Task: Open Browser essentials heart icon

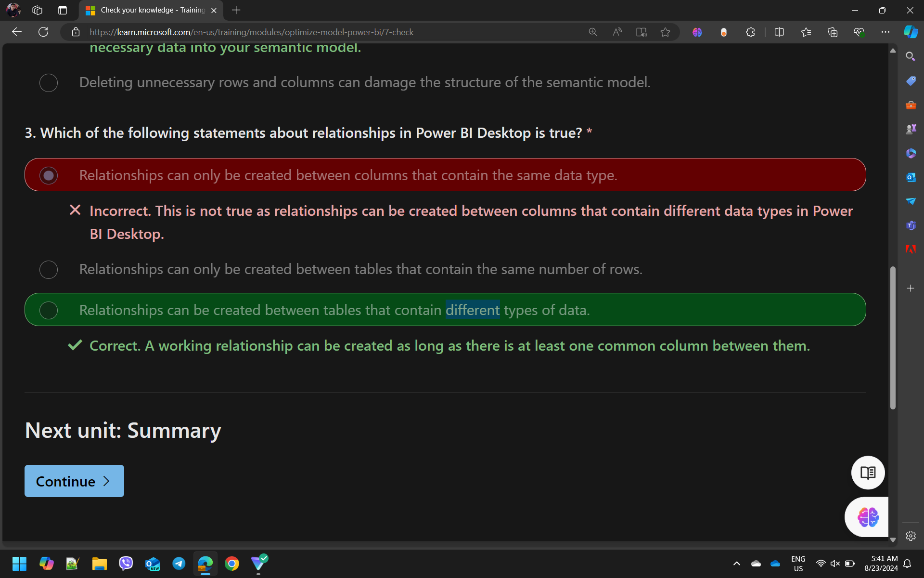Action: point(859,32)
